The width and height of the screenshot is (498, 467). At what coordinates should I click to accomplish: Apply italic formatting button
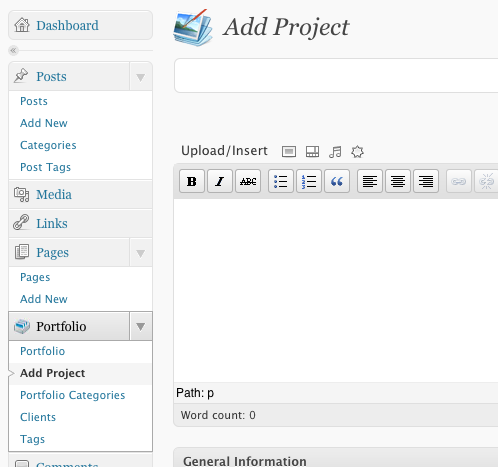pyautogui.click(x=220, y=181)
